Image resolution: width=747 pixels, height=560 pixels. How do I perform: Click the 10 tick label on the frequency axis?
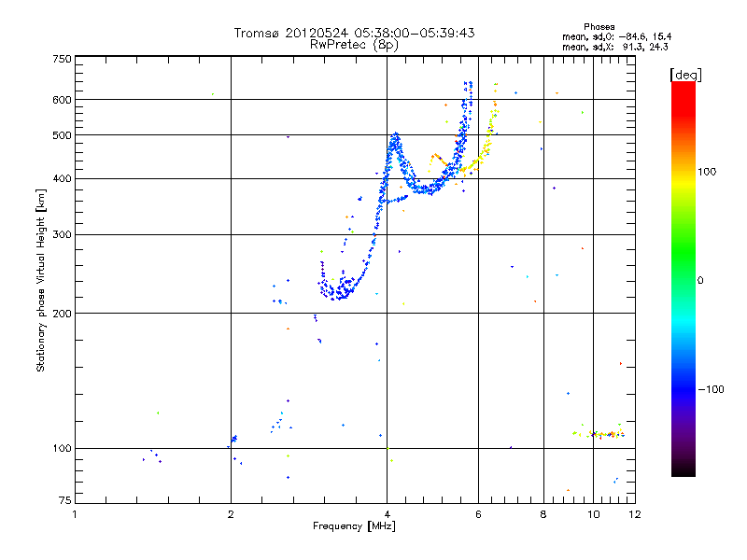(593, 514)
